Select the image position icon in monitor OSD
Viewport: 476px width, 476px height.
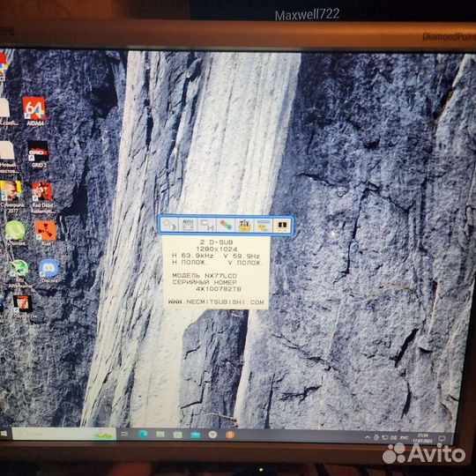[207, 226]
